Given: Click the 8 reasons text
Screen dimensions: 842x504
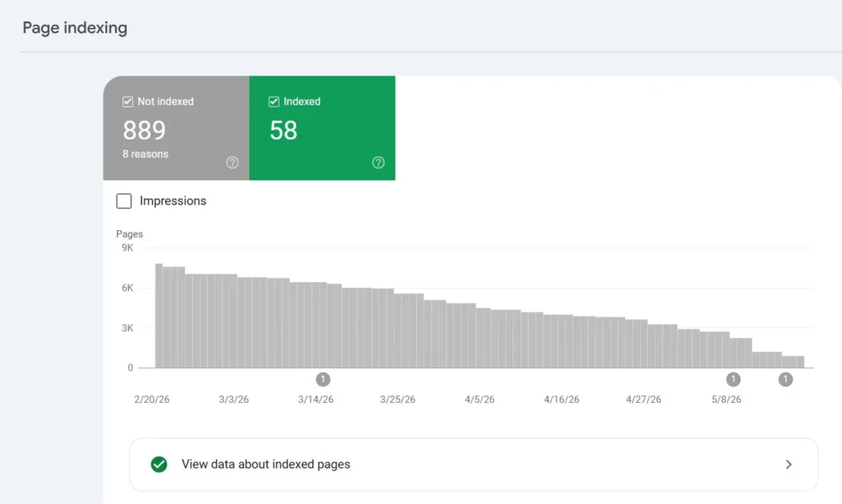Looking at the screenshot, I should [x=146, y=154].
